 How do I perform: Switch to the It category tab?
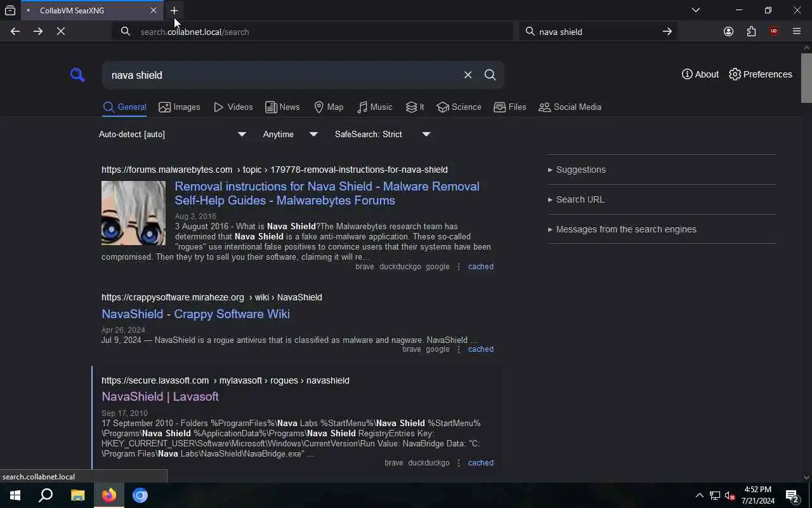click(x=415, y=107)
